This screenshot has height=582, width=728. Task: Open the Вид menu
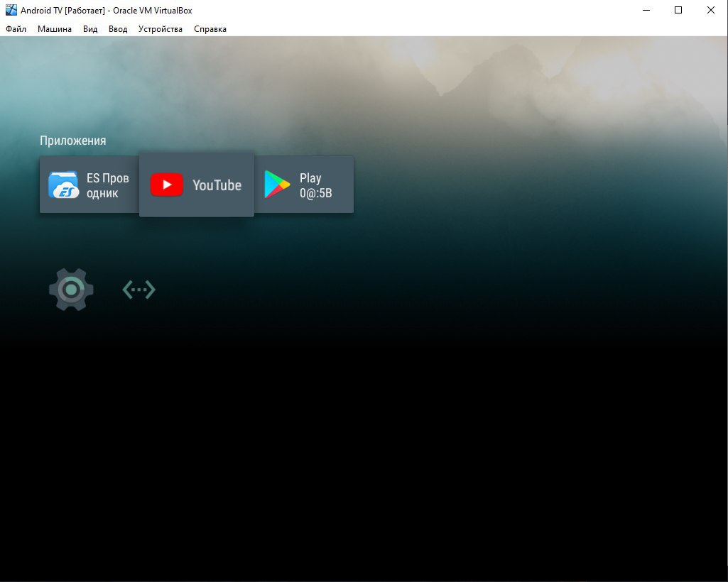coord(90,29)
